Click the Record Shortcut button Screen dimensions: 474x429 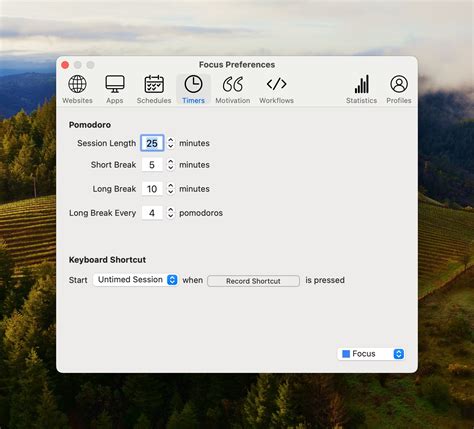pyautogui.click(x=253, y=281)
